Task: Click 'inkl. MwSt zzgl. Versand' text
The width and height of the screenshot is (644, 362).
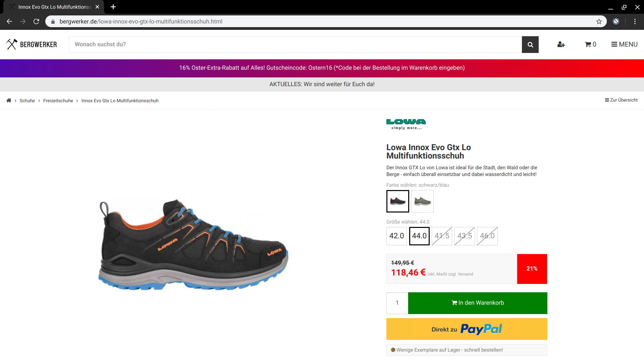Action: pos(450,274)
